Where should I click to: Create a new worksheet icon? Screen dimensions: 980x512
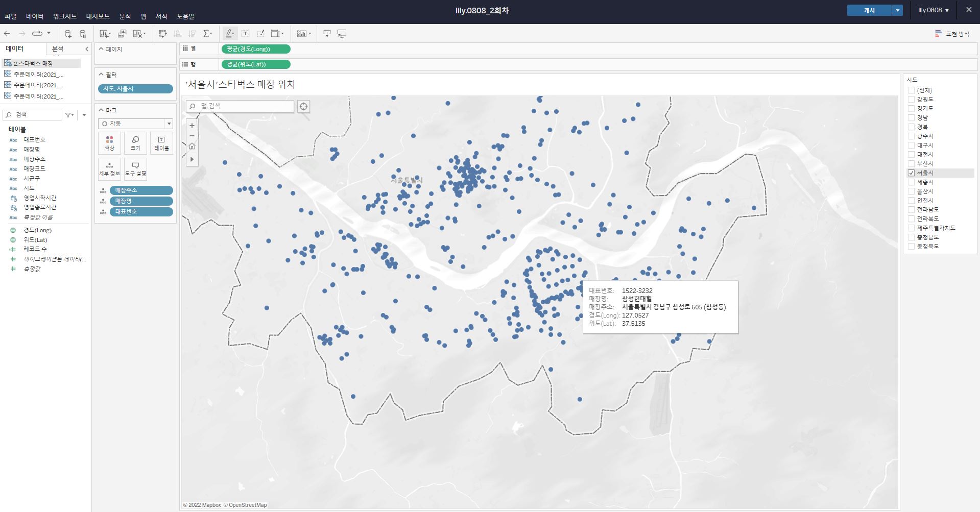104,34
